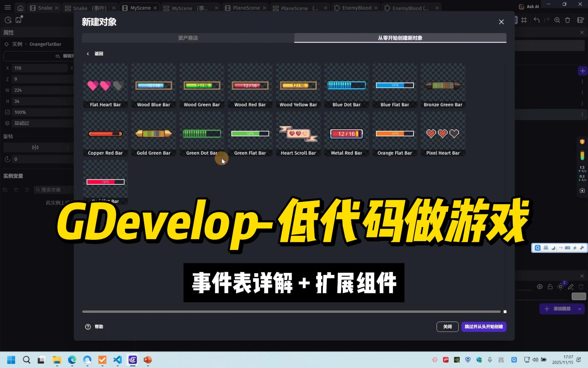Screen dimensions: 588x368
Task: Choose the Copper Red Bar asset
Action: [105, 134]
